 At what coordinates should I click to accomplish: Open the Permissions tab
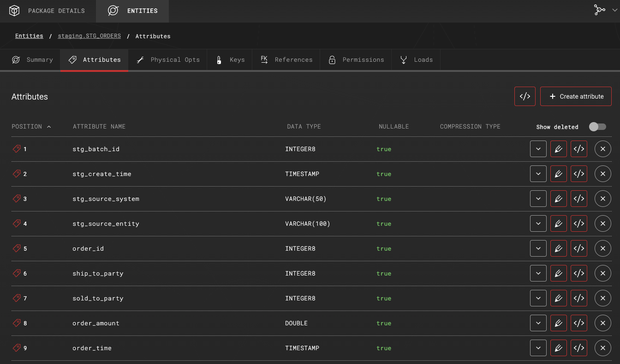coord(356,60)
